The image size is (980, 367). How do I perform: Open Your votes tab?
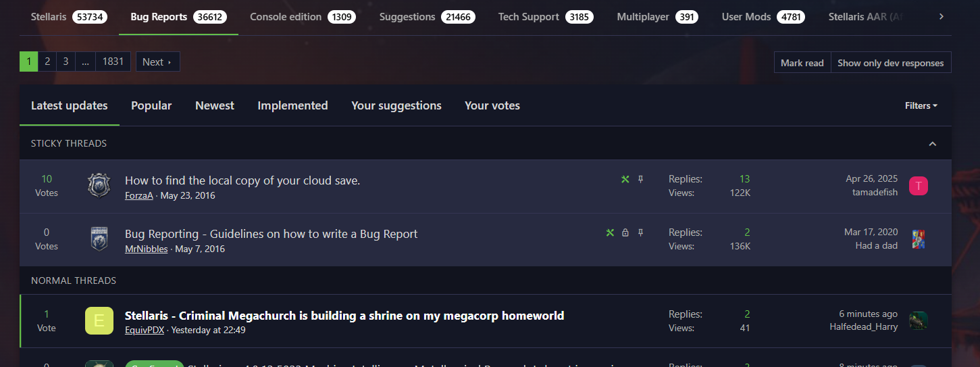492,105
